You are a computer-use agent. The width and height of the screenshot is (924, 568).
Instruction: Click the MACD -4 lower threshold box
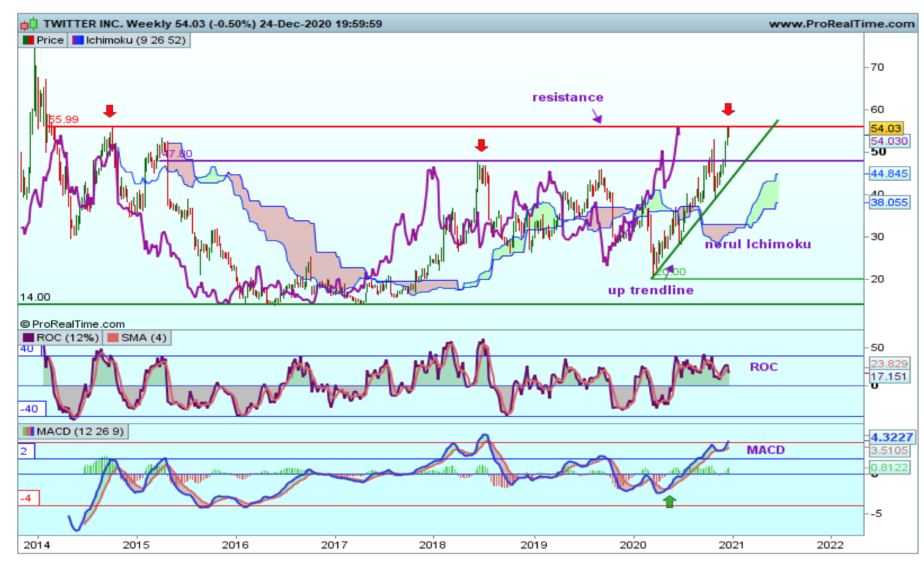point(29,498)
